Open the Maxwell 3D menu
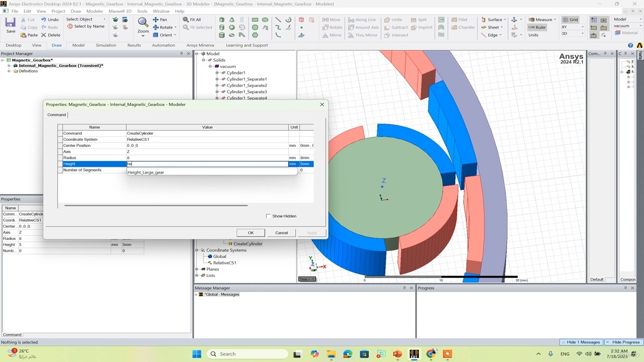Viewport: 644px width, 362px height. coord(120,11)
